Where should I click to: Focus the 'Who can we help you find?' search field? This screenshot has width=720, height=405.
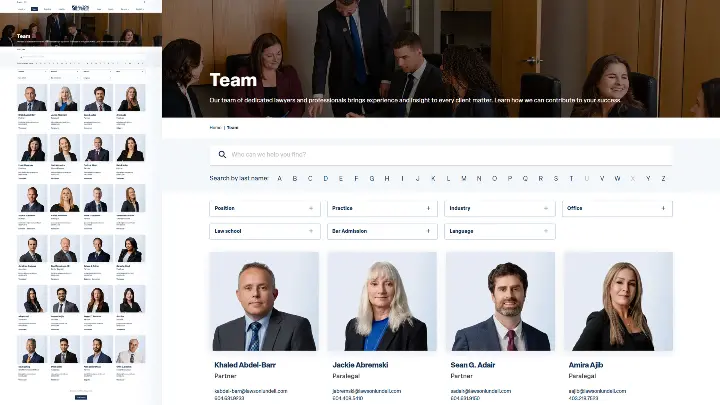pos(440,155)
